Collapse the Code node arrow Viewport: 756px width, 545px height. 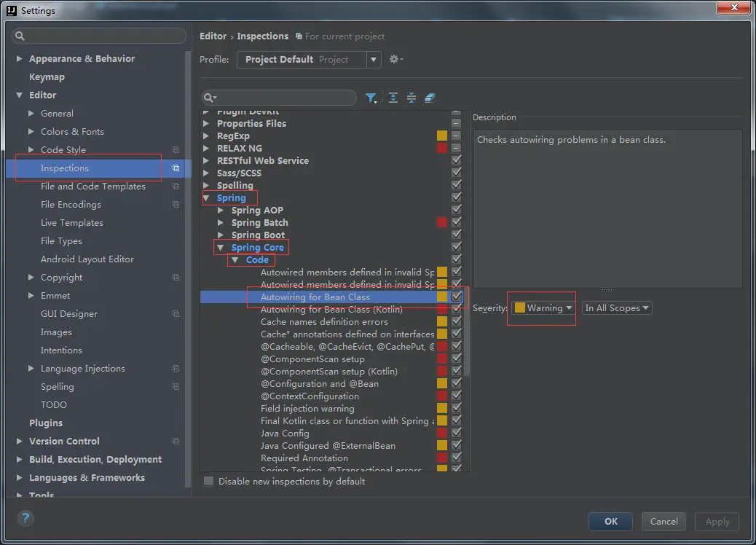point(235,260)
